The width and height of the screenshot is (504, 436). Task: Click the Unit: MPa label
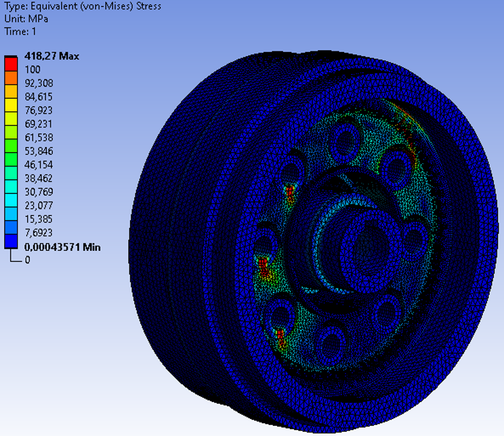click(25, 19)
